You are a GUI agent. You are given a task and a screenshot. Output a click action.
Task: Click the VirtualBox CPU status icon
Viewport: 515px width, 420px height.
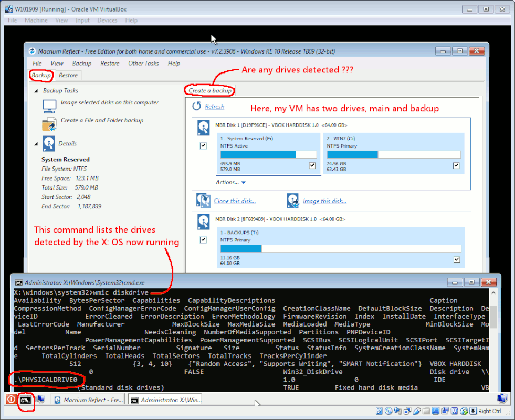454,411
